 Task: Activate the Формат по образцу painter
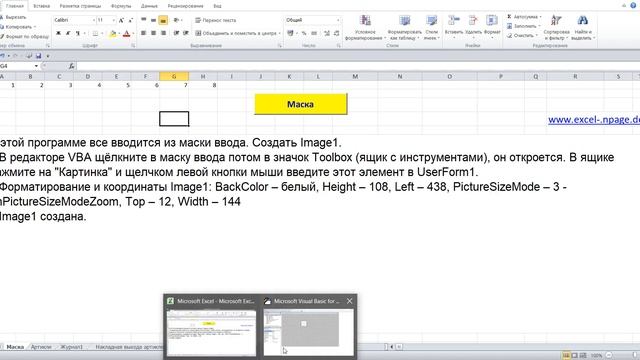(24, 36)
